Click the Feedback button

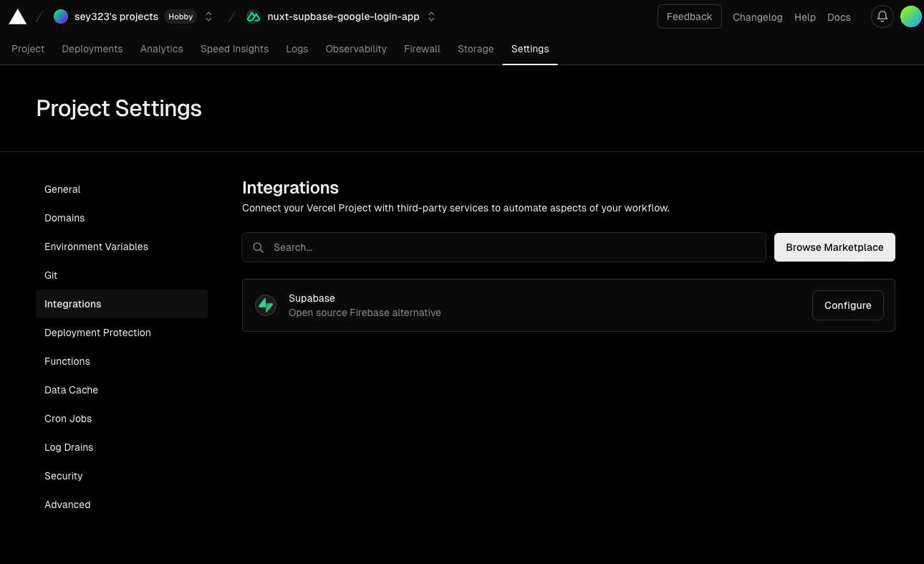(x=688, y=16)
